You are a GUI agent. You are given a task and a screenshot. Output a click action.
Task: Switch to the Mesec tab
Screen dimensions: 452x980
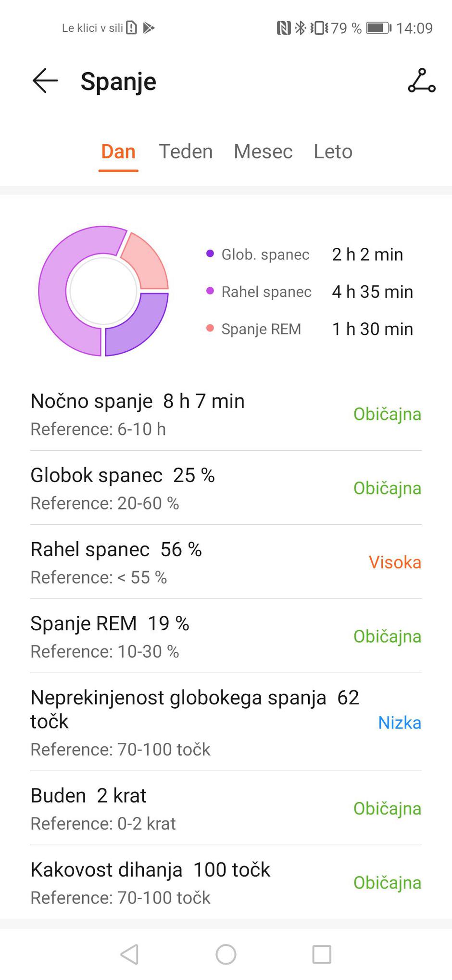tap(263, 152)
